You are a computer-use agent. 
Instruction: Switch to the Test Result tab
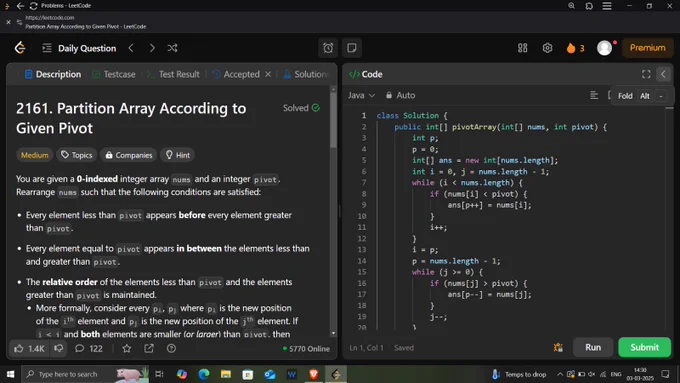[x=173, y=74]
